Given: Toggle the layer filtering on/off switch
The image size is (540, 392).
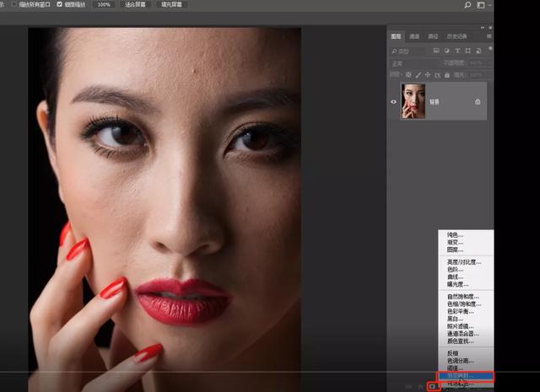Looking at the screenshot, I should [x=490, y=49].
